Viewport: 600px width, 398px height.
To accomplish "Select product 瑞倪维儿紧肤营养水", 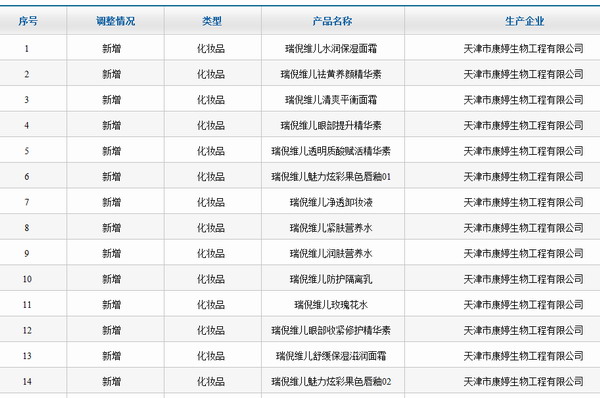I will point(331,228).
